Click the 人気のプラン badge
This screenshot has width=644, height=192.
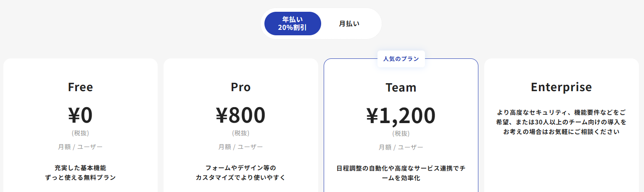[401, 59]
